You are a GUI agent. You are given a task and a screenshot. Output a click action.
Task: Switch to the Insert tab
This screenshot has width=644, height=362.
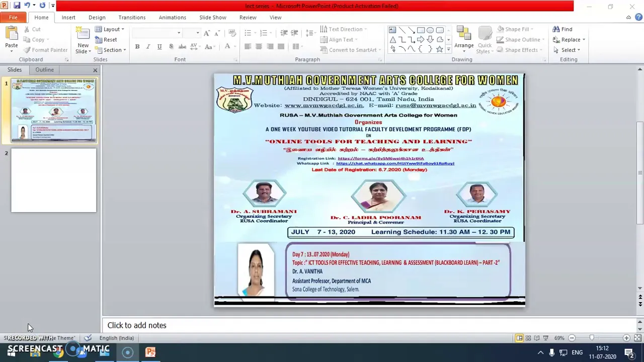[68, 18]
